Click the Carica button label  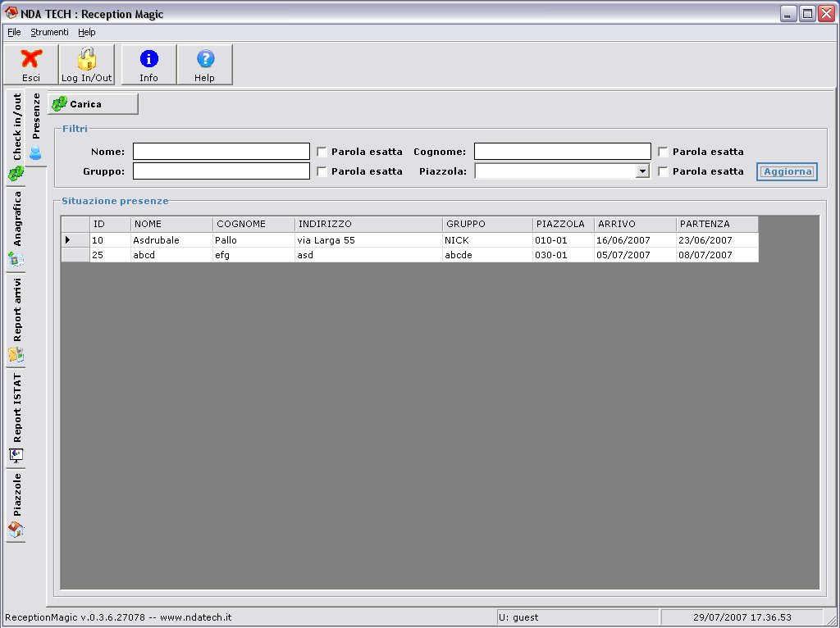pos(85,104)
